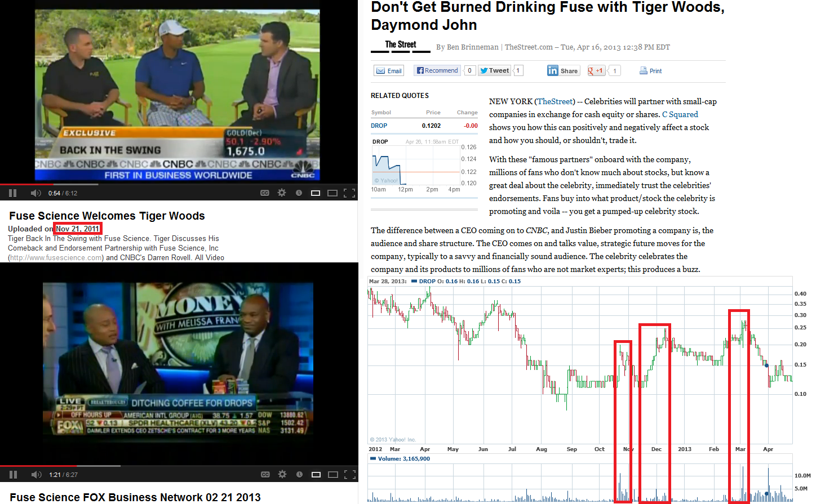Image resolution: width=825 pixels, height=504 pixels.
Task: Switch FOX Business video to small player size
Action: 316,475
